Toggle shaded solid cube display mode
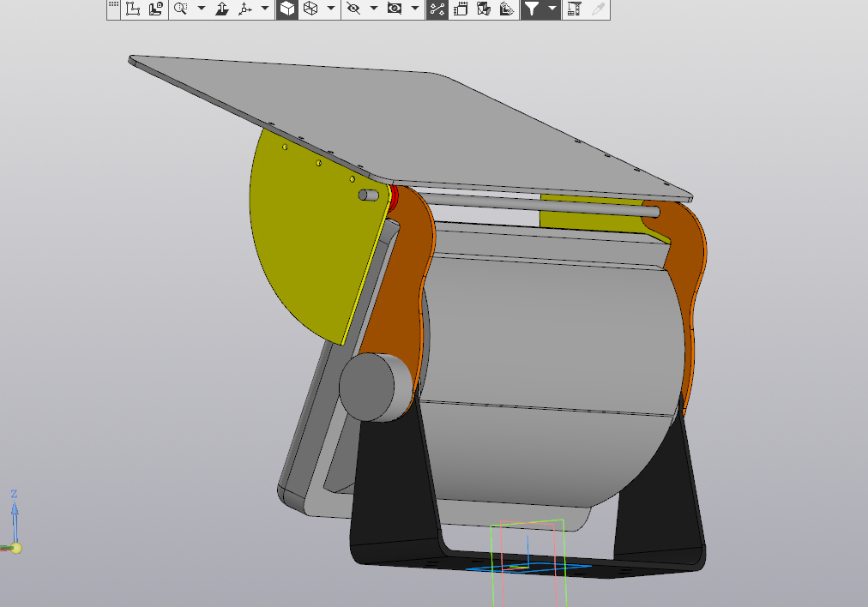The image size is (868, 607). coord(286,9)
